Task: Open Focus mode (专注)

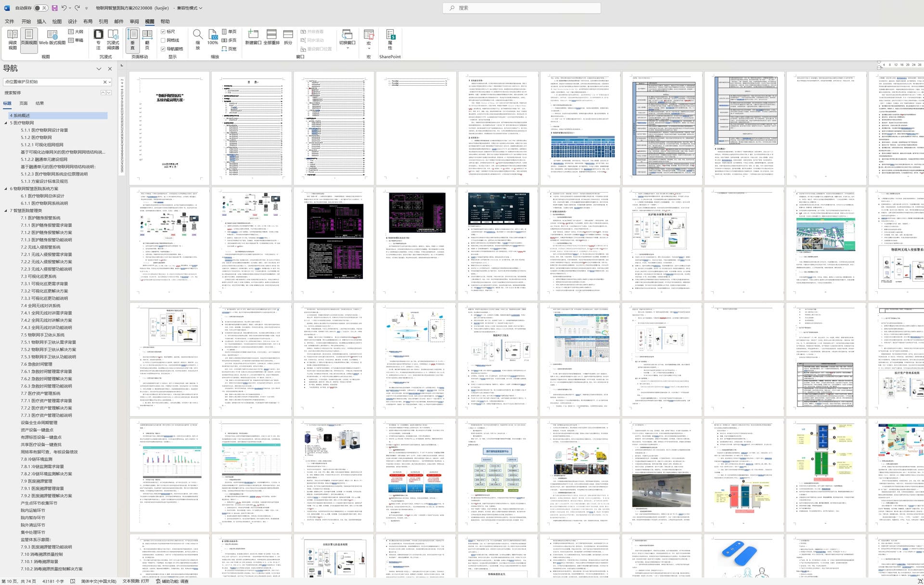Action: click(98, 39)
